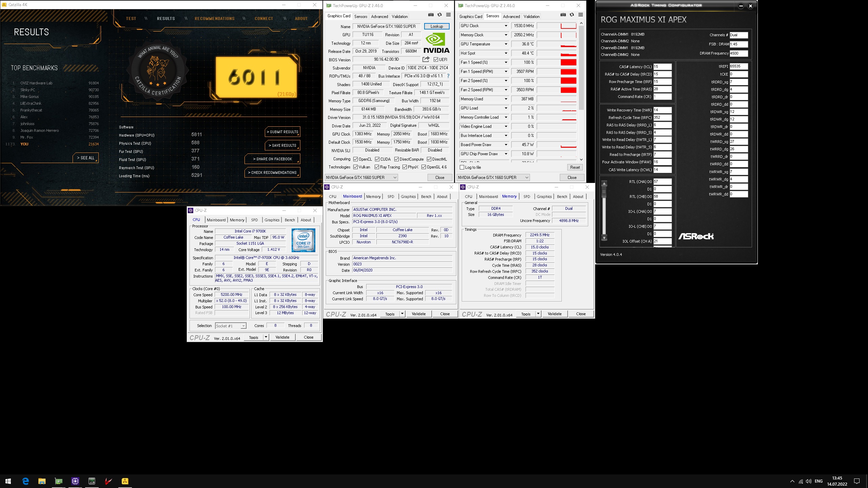Switch to Validation tab in GPU-Z Sensors window
This screenshot has height=488, width=868.
point(531,17)
